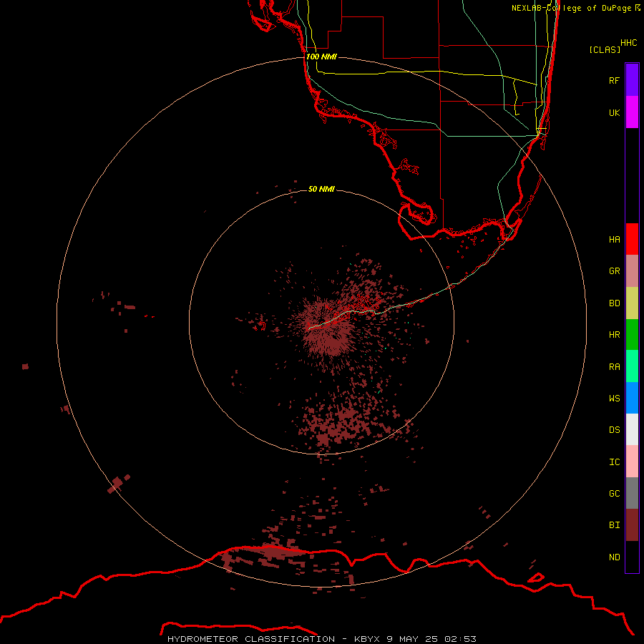
Task: Click the HA red legend swatch
Action: [632, 239]
